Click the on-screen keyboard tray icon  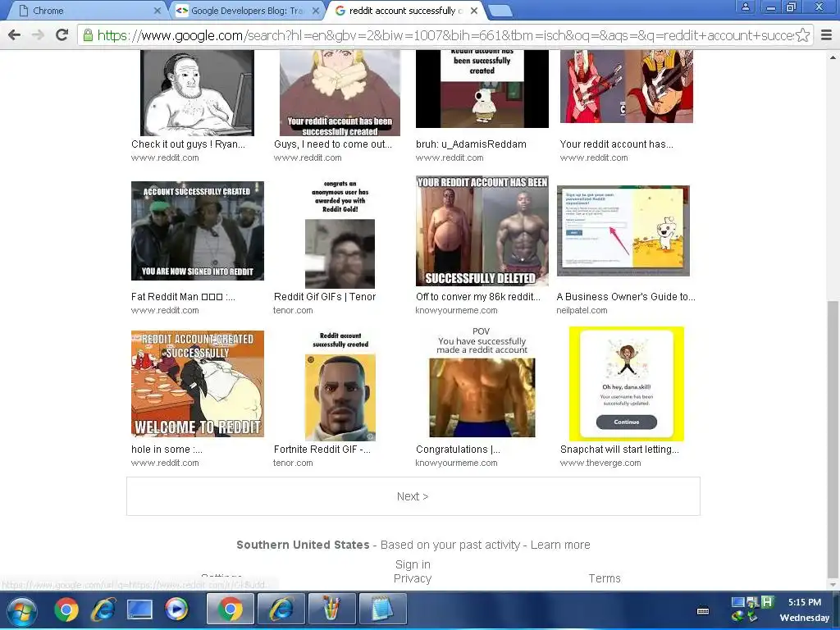click(703, 610)
